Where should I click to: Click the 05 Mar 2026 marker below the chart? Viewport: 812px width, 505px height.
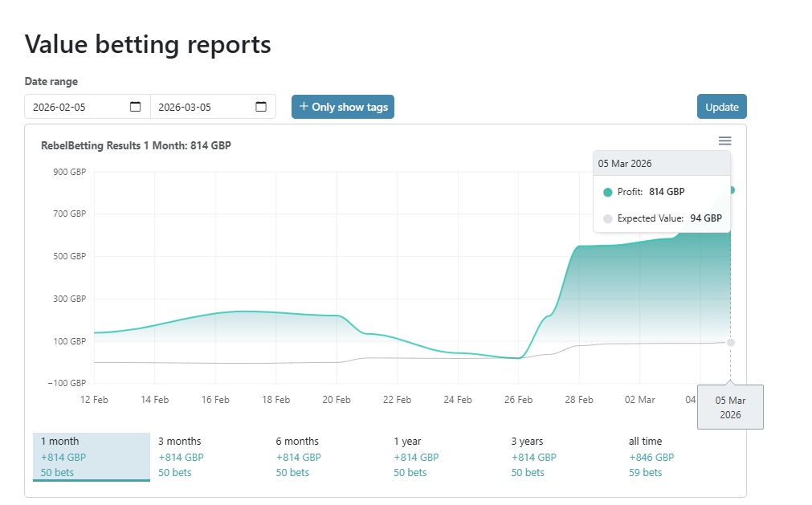729,406
